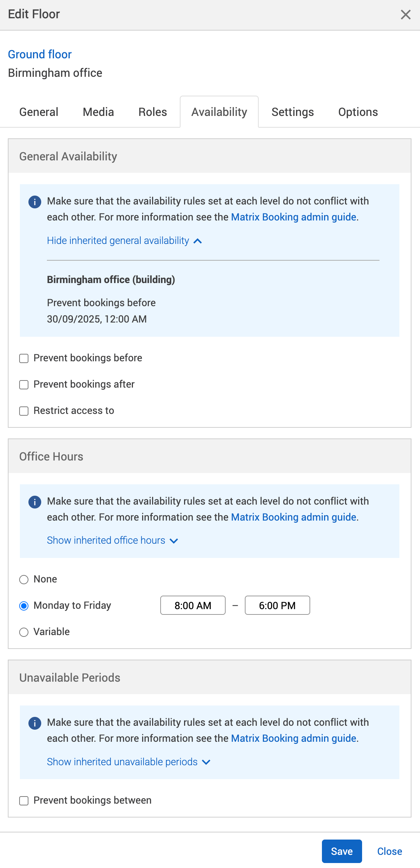Screen dimensions: 420x868
Task: Expand Show inherited office hours
Action: (x=112, y=540)
